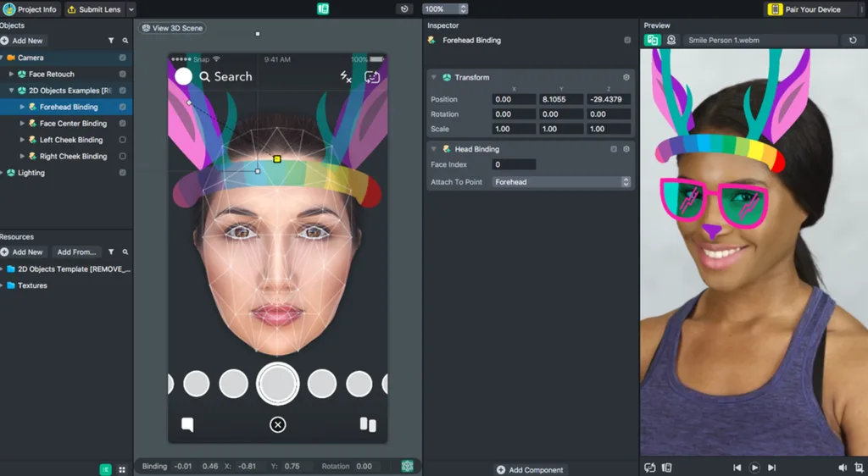The image size is (868, 476).
Task: Expand the Face Center Binding tree item
Action: (22, 124)
